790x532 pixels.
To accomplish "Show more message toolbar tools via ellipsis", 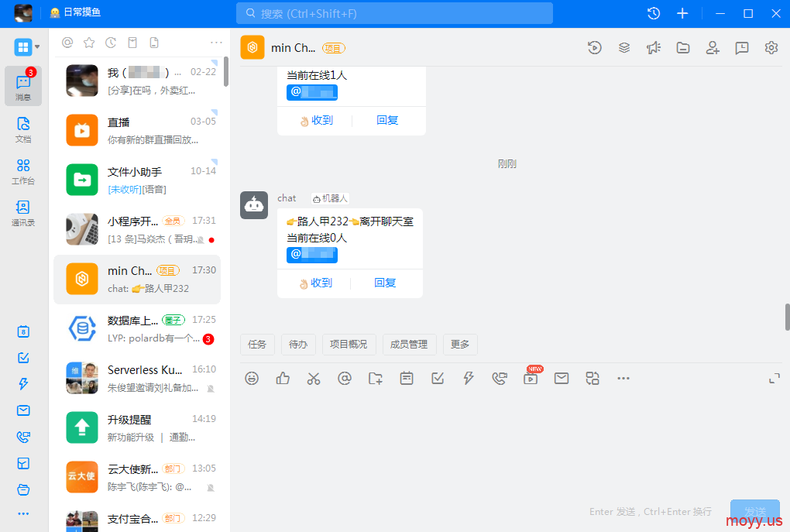I will pos(623,378).
